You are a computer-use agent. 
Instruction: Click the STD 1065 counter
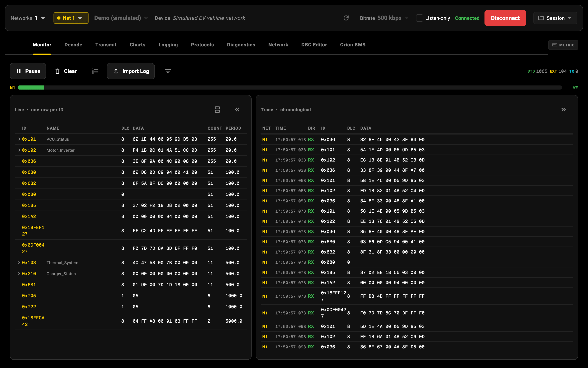click(x=537, y=71)
